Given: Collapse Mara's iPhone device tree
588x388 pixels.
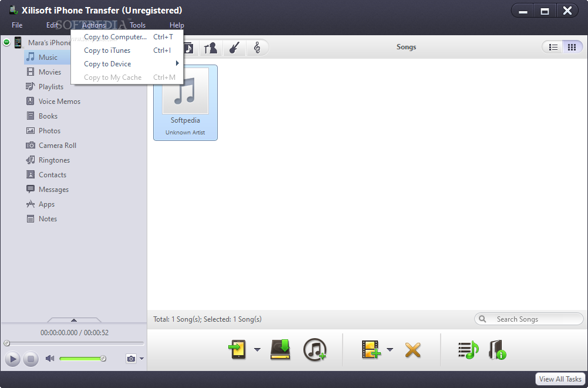Looking at the screenshot, I should (6, 42).
